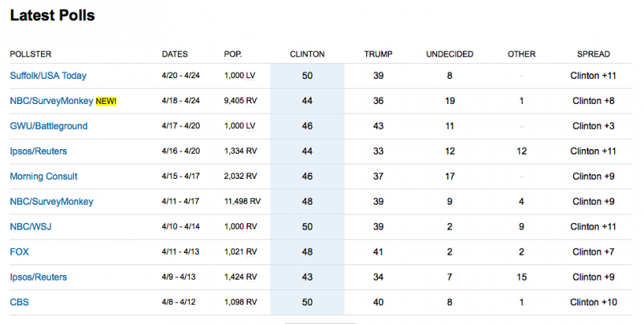Select the TRUMP column header
This screenshot has height=324, width=644.
(x=378, y=54)
